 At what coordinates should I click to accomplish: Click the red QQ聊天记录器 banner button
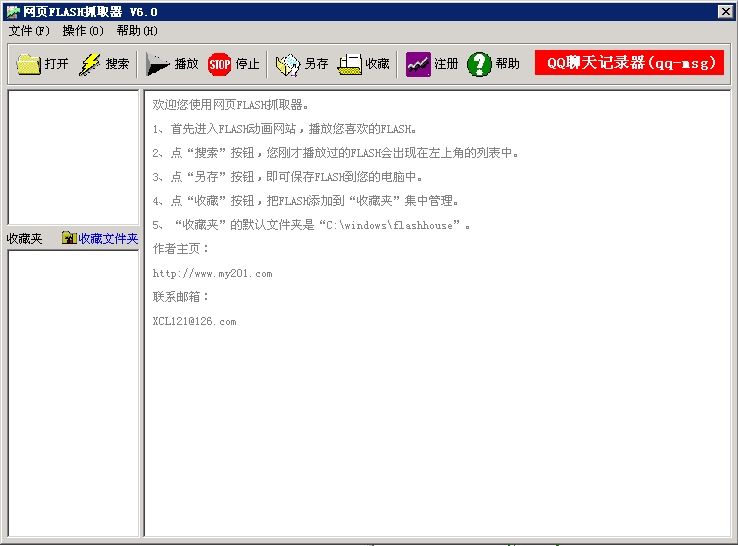tap(629, 63)
